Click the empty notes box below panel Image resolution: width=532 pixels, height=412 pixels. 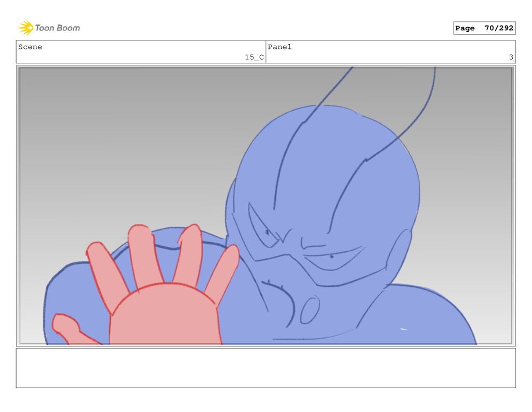265,368
